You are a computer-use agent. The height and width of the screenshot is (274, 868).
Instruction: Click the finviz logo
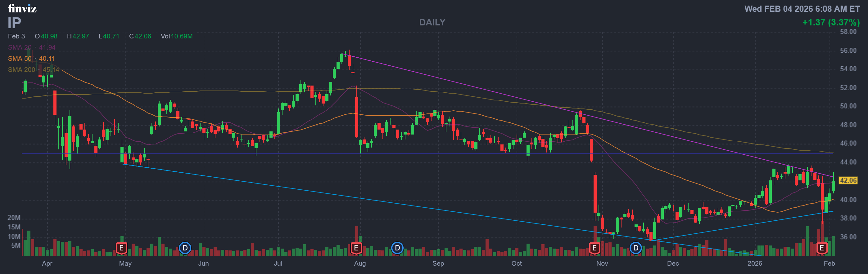click(22, 8)
